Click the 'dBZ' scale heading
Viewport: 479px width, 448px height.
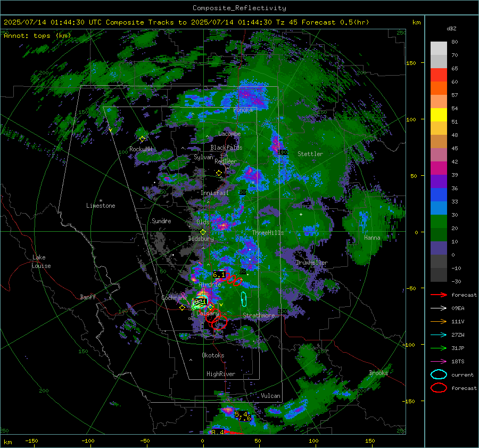point(451,29)
